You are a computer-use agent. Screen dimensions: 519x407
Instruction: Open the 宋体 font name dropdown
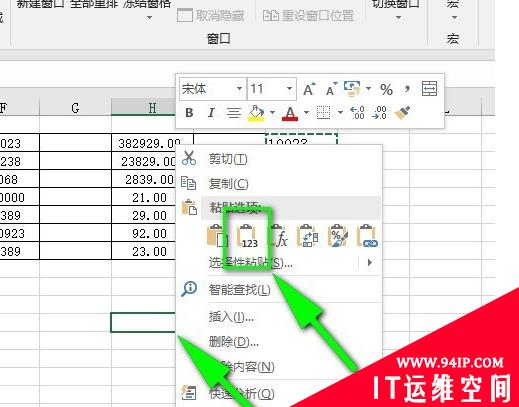pos(239,89)
